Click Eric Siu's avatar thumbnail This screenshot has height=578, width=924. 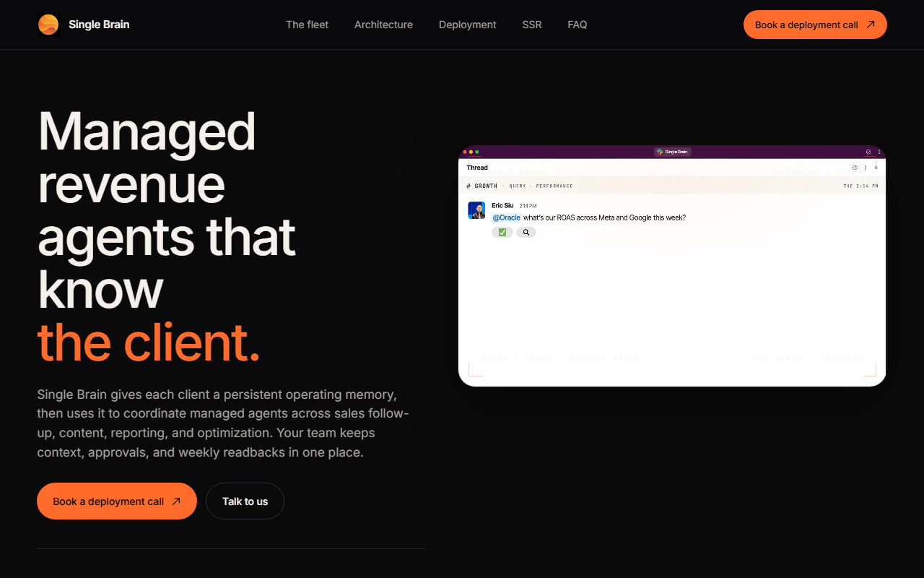[x=476, y=210]
